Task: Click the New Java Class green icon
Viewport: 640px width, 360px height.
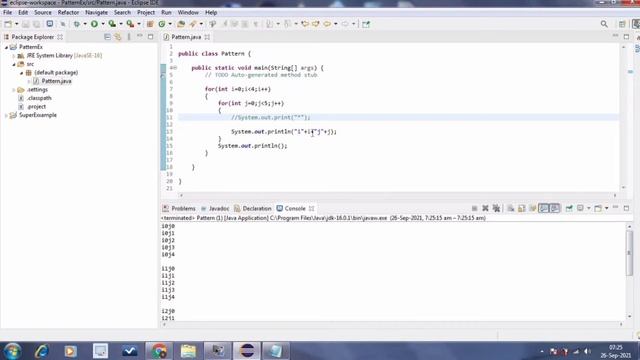Action: [162, 24]
